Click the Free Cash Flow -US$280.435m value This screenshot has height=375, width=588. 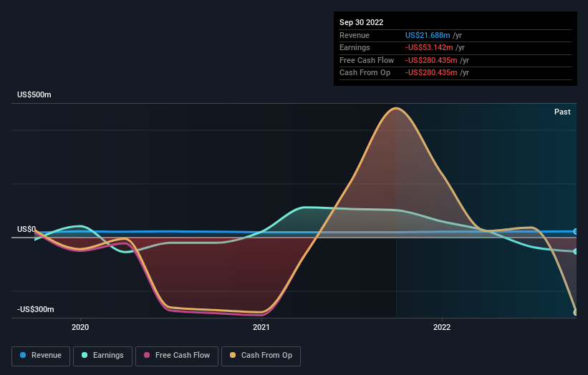(431, 60)
